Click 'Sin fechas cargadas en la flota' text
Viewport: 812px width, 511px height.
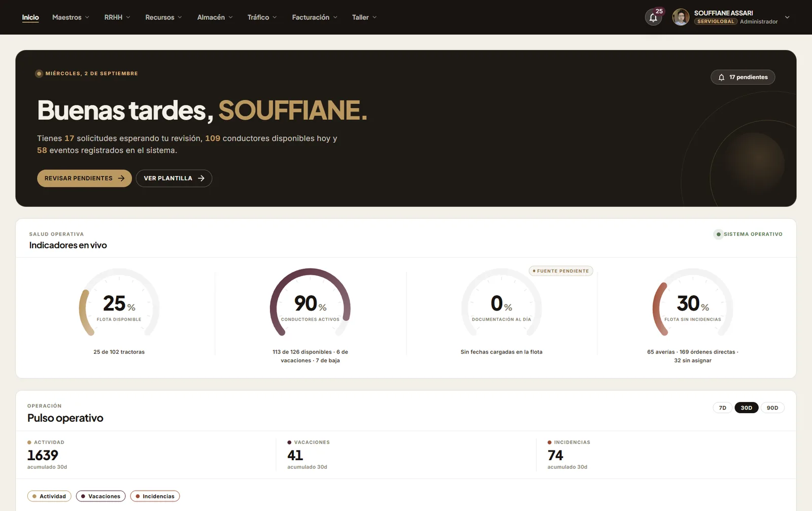(x=501, y=352)
